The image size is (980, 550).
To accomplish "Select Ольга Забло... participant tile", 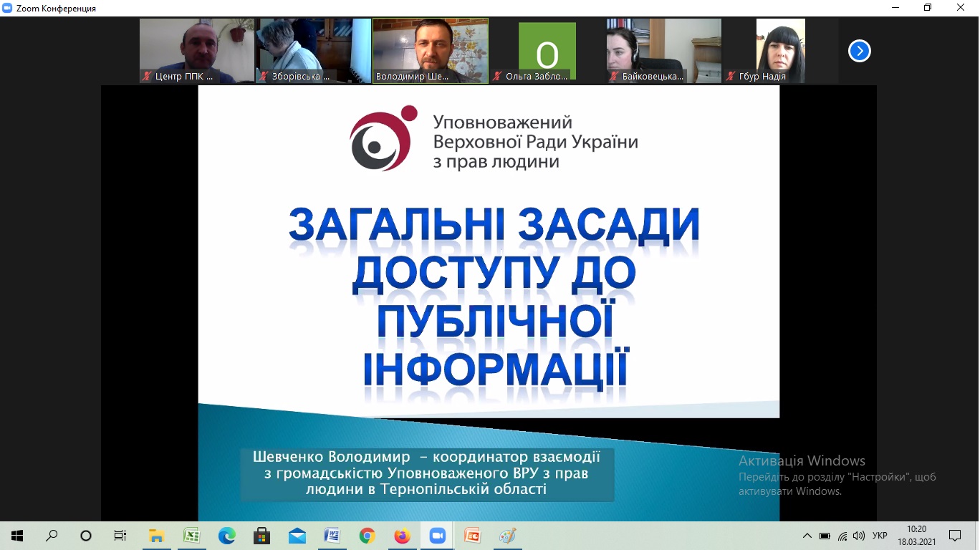I will 547,51.
